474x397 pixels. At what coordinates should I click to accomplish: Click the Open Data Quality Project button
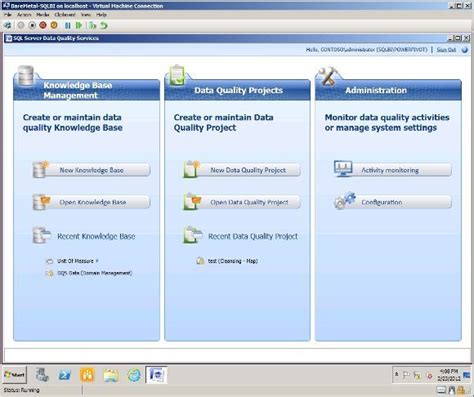pyautogui.click(x=242, y=202)
